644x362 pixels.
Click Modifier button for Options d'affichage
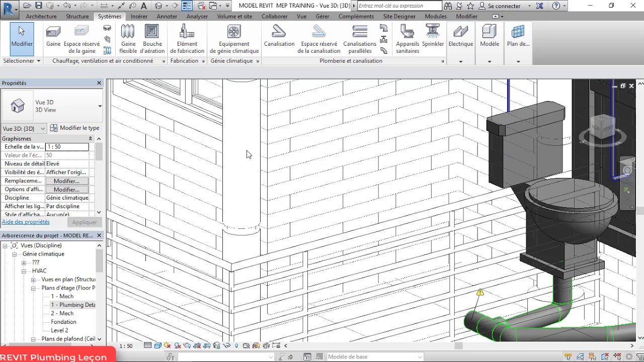pyautogui.click(x=66, y=190)
